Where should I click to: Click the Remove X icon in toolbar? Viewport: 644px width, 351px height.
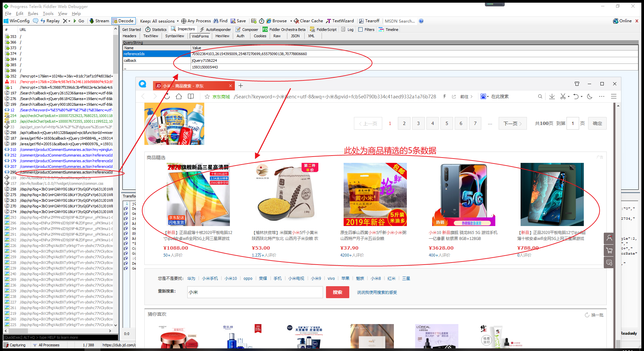pyautogui.click(x=65, y=21)
